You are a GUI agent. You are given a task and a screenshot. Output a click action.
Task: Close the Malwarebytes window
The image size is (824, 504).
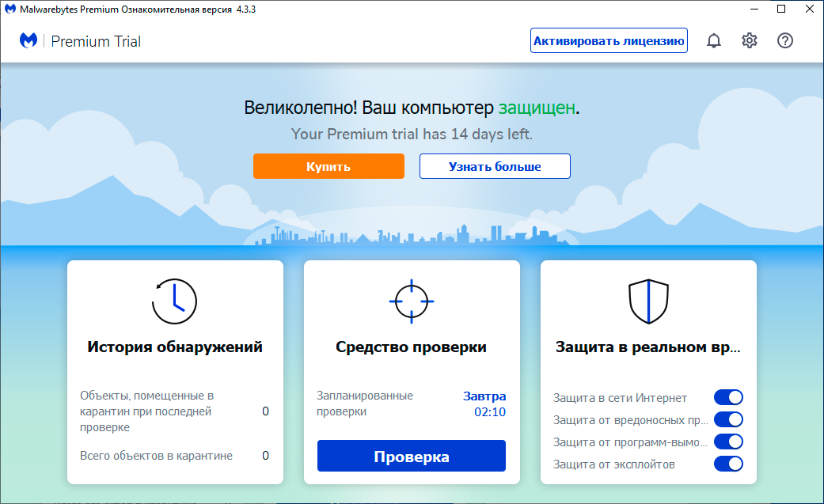coord(810,9)
